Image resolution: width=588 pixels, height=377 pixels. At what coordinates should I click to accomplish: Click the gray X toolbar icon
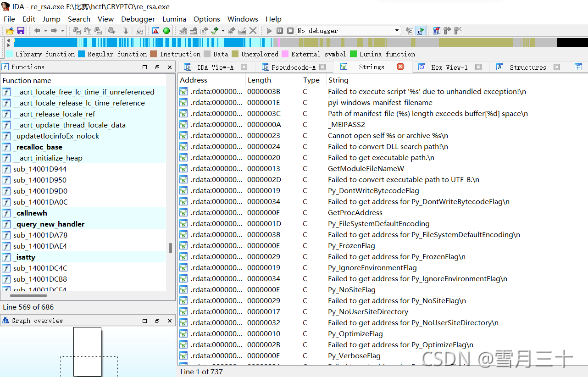253,31
